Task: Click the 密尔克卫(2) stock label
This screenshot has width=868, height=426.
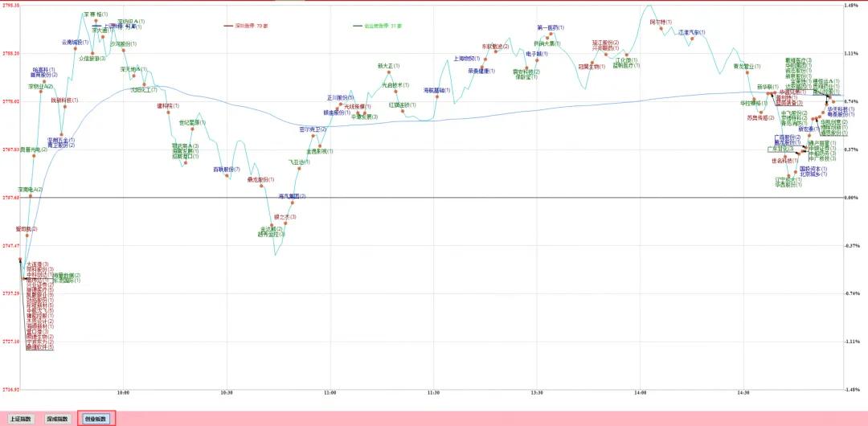Action: point(313,129)
